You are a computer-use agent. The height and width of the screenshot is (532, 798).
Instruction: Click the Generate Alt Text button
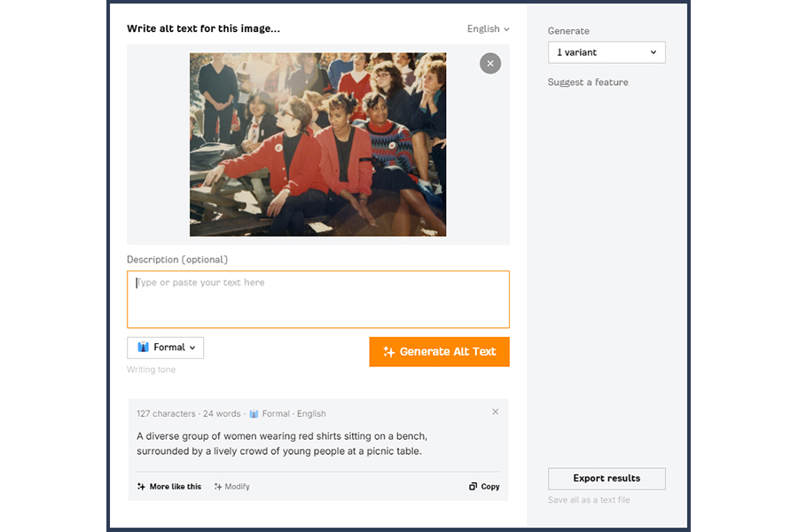click(439, 351)
